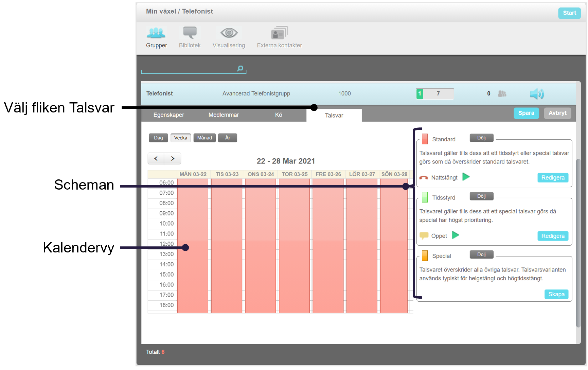Click the MÅN 03-22 column header
Viewport: 588px width, 370px height.
point(193,174)
